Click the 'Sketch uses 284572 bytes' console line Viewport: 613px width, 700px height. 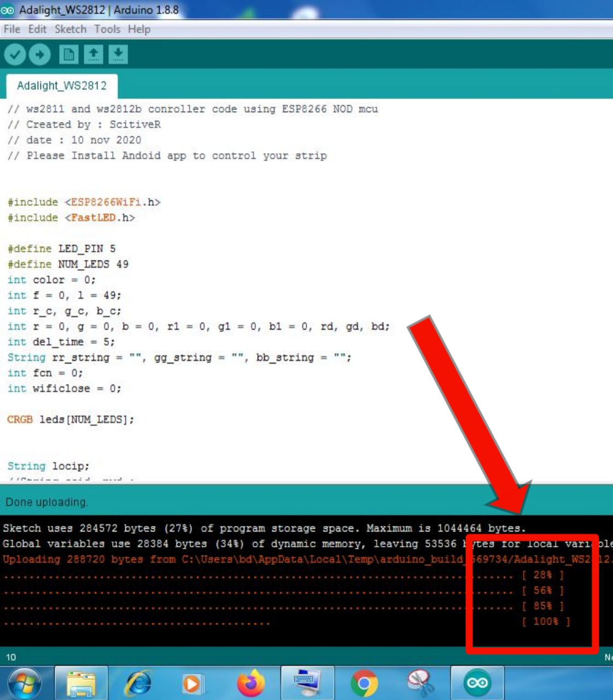click(x=264, y=528)
